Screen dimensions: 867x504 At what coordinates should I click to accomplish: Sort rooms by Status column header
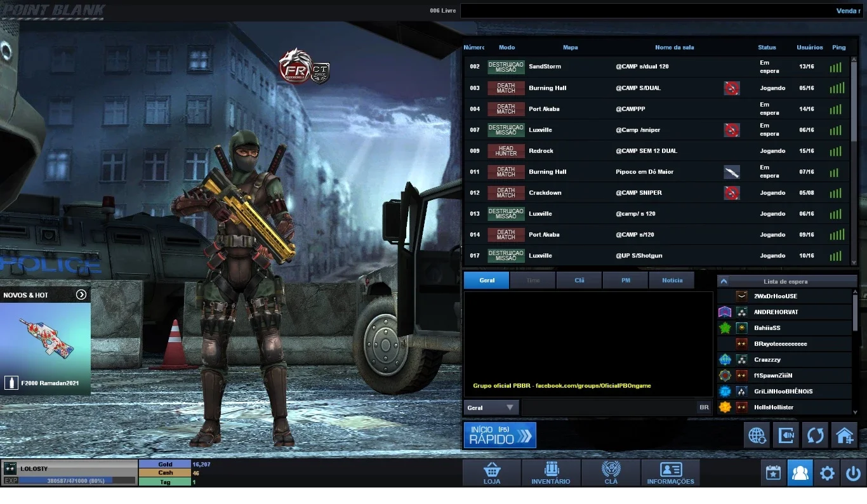[x=767, y=48]
